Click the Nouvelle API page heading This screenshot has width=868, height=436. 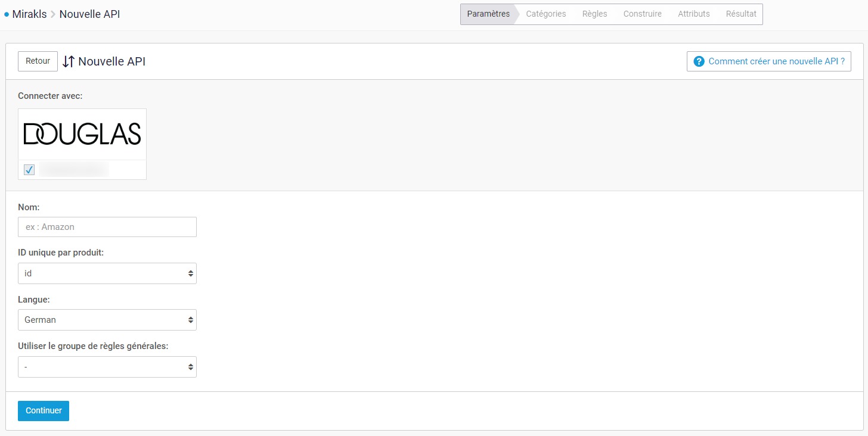112,61
